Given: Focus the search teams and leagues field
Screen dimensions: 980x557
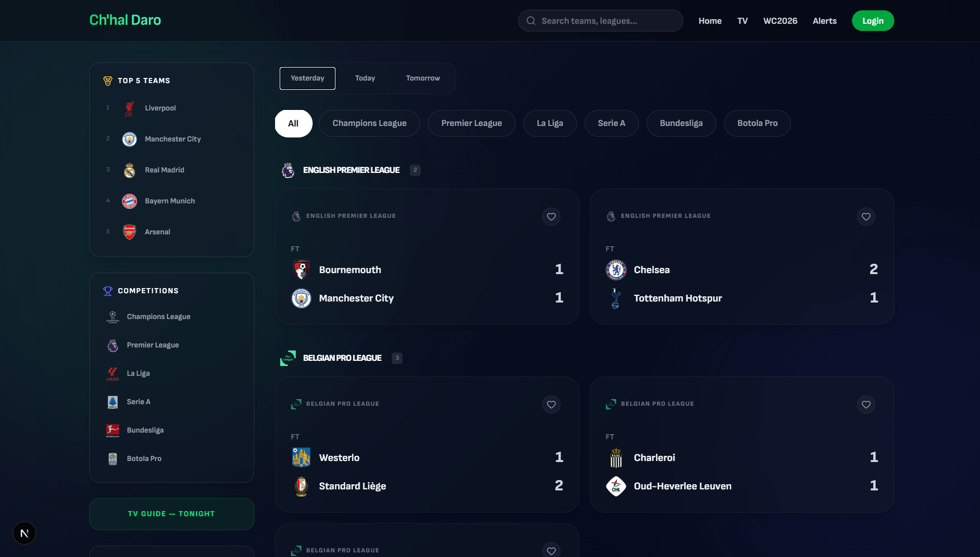Looking at the screenshot, I should (601, 21).
